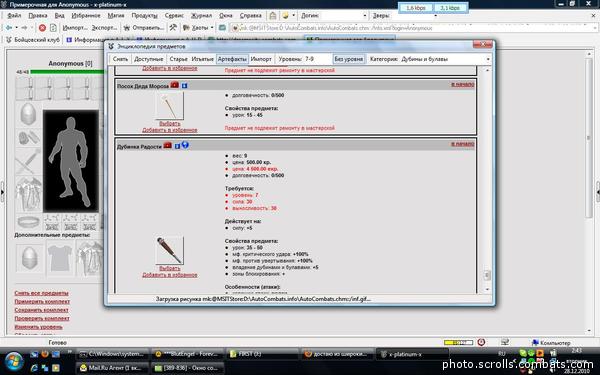Image resolution: width=600 pixels, height=375 pixels.
Task: Click the belt equipment slot
Action: 28,222
